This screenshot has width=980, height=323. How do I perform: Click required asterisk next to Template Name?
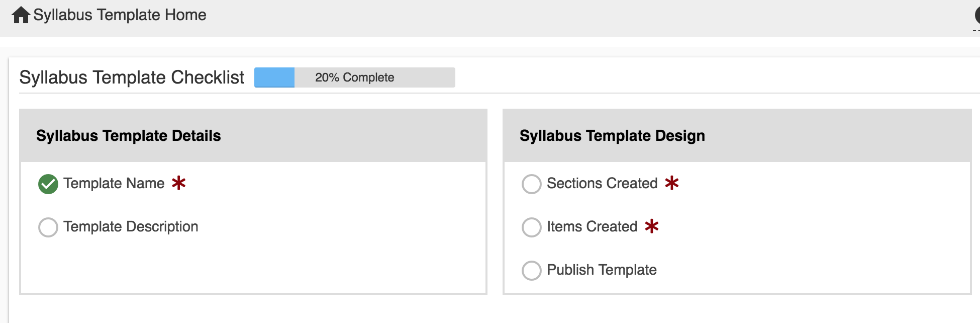point(178,183)
